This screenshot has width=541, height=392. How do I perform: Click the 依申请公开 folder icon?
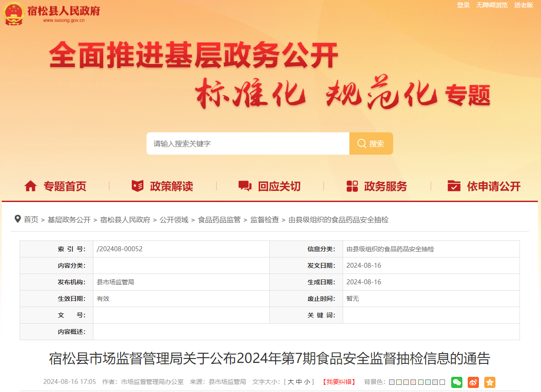454,186
